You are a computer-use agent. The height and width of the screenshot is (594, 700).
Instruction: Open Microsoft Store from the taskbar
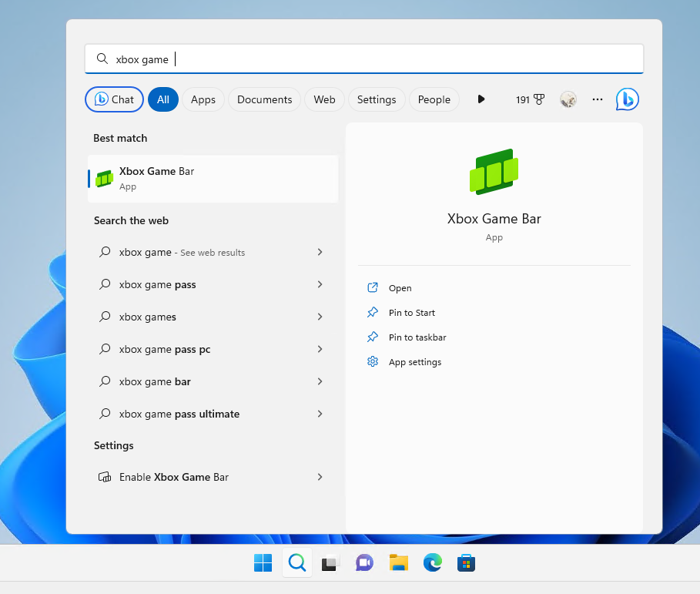coord(466,562)
